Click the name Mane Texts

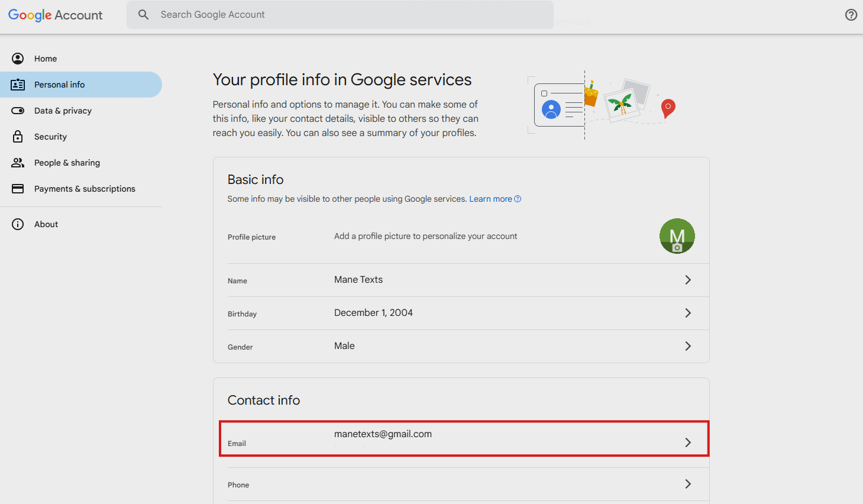(x=358, y=280)
